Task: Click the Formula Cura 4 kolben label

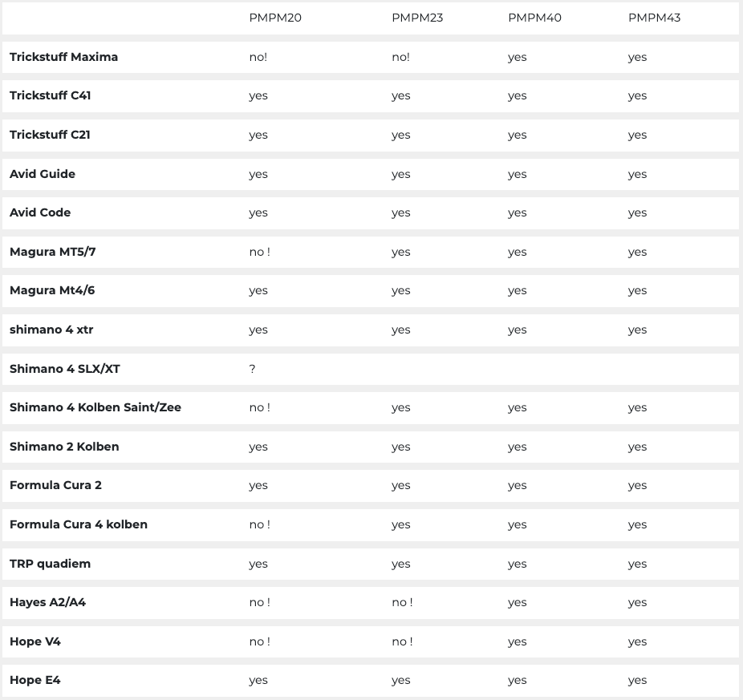Action: pyautogui.click(x=79, y=524)
